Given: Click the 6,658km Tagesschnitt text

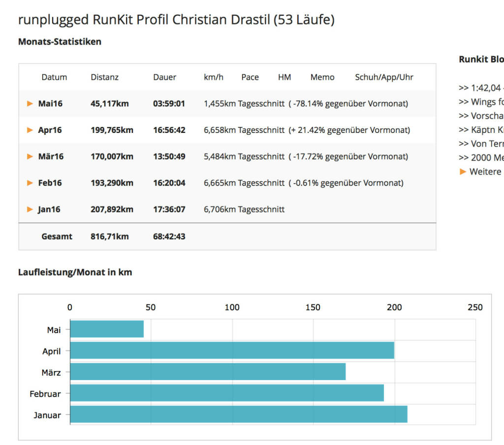Looking at the screenshot, I should (244, 130).
